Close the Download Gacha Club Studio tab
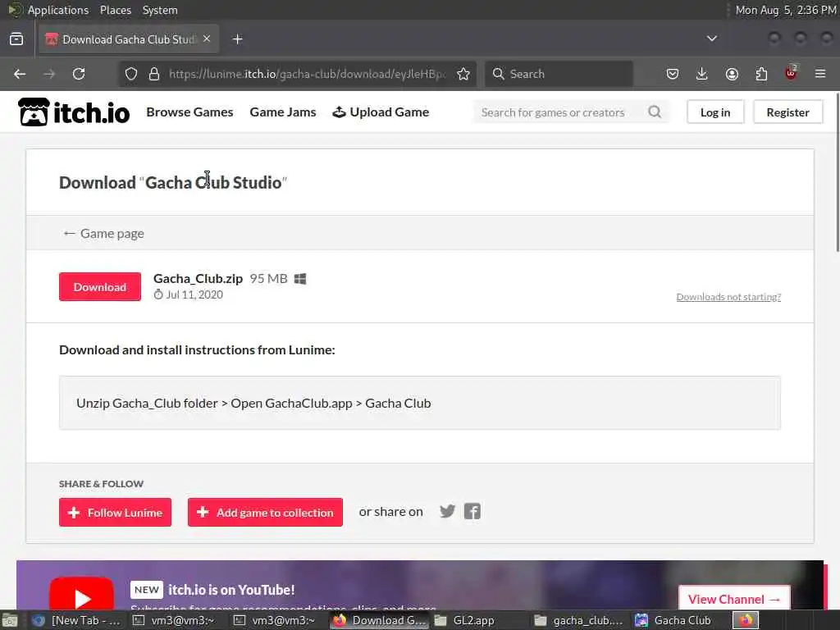The height and width of the screenshot is (630, 840). tap(207, 39)
